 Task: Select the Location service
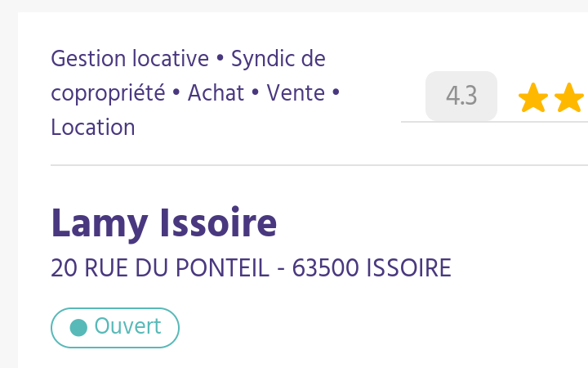(92, 128)
